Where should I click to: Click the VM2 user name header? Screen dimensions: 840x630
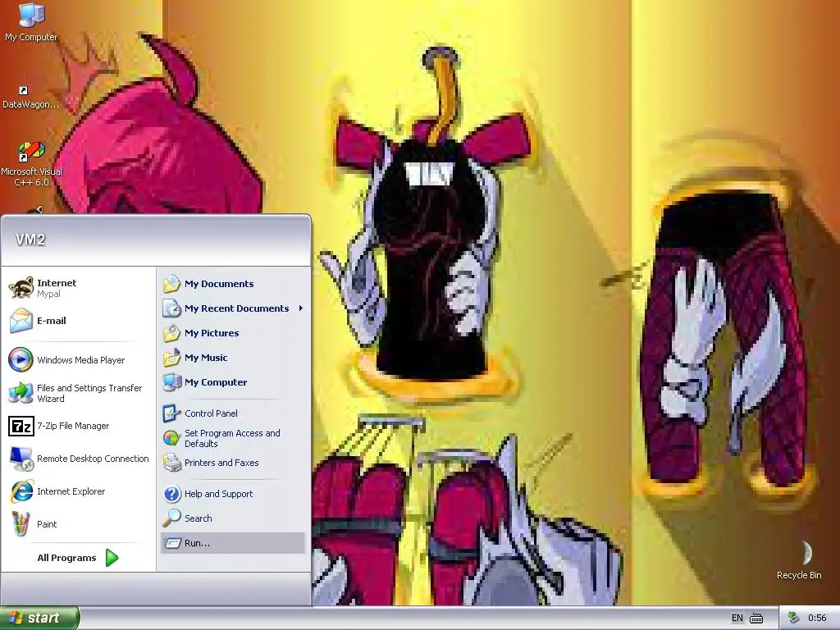(x=30, y=240)
